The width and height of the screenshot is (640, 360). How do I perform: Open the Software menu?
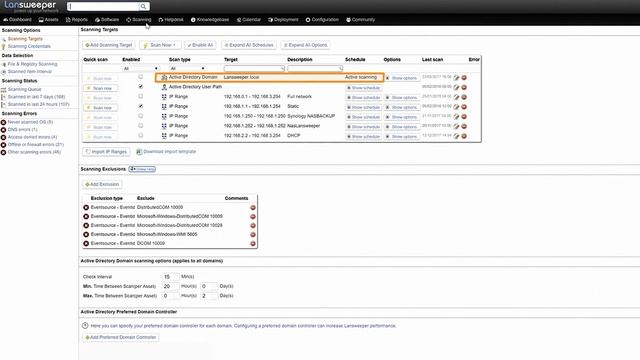[107, 20]
